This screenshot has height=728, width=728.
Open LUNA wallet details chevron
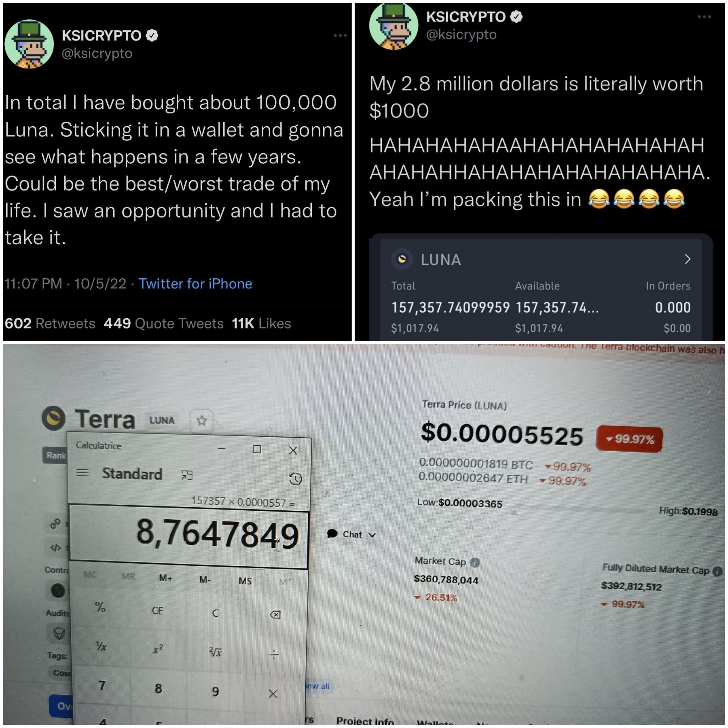coord(687,259)
